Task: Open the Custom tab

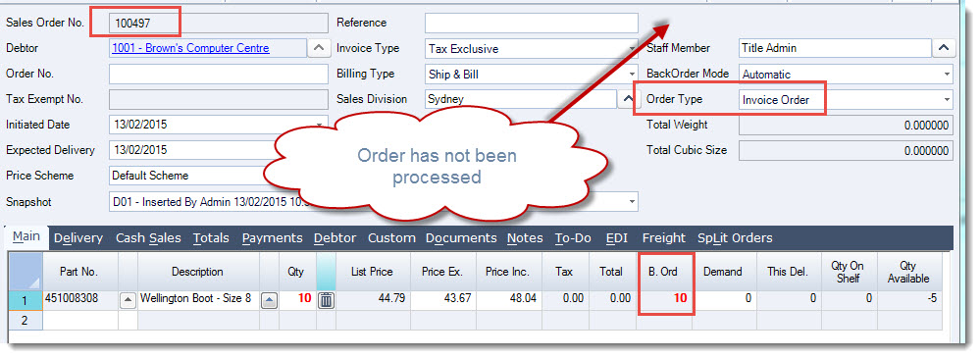Action: 391,238
